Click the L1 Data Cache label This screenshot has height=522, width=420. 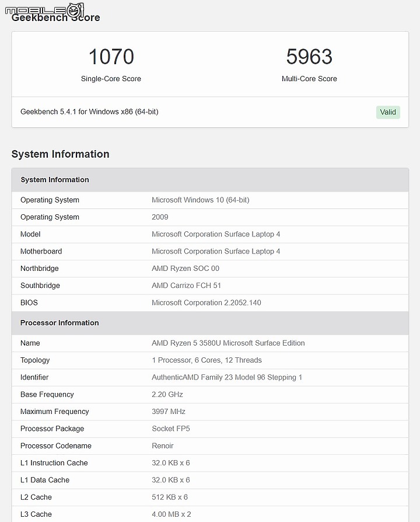[45, 480]
